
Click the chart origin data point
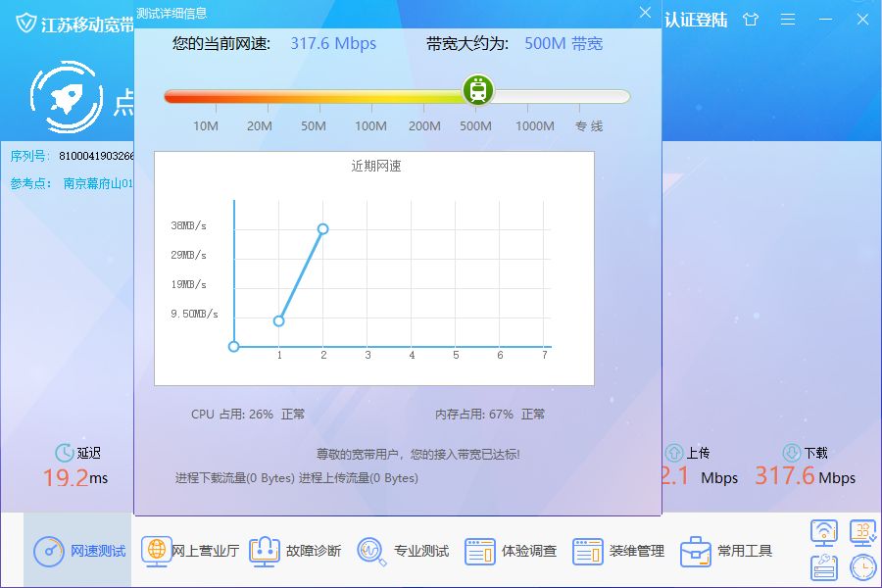coord(234,347)
